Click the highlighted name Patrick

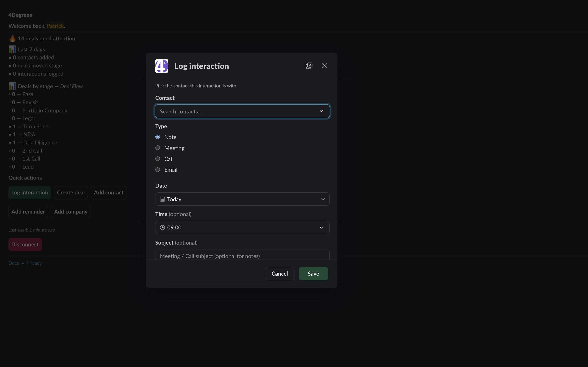coord(55,26)
